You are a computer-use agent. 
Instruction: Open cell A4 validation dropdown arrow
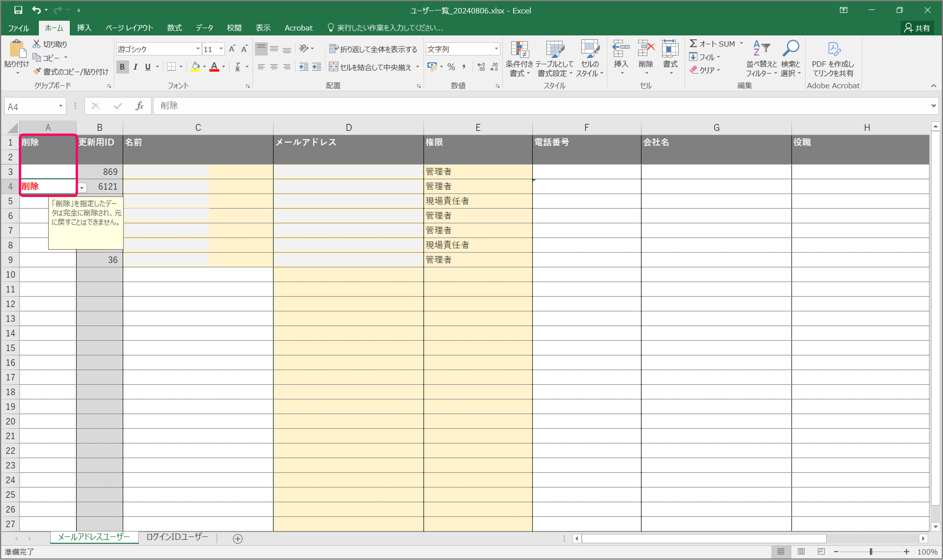pyautogui.click(x=82, y=188)
